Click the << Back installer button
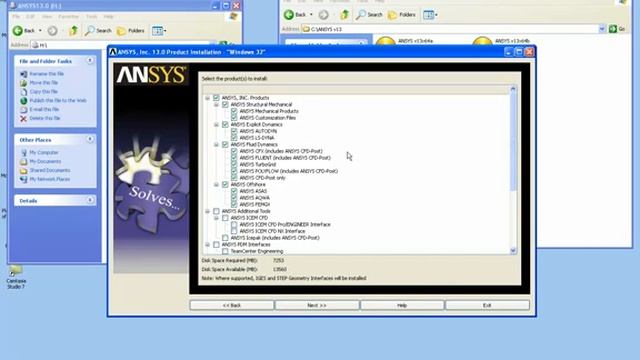Screen dimensions: 640x360 232,305
